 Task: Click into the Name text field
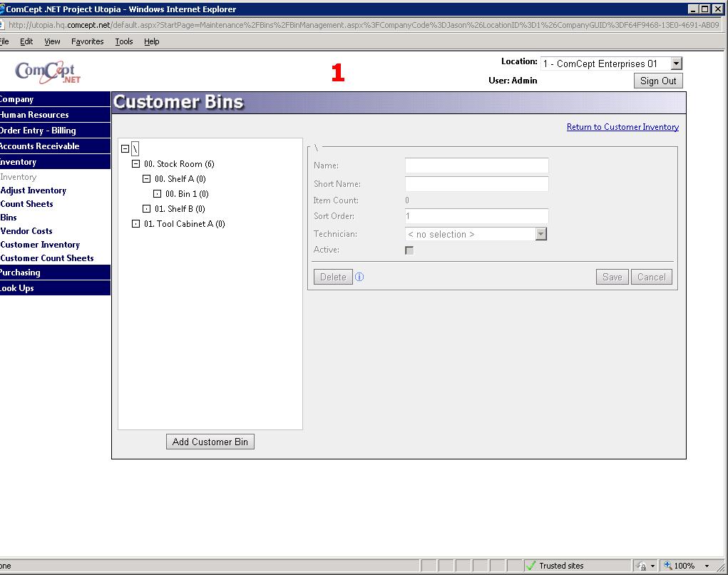[x=476, y=166]
